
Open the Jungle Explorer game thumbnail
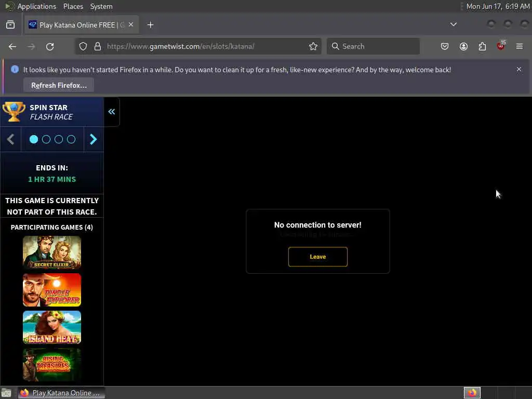[52, 290]
